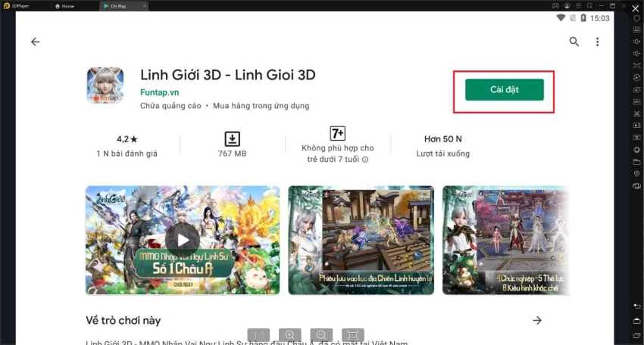Trigger the shake device icon
The height and width of the screenshot is (345, 644).
[x=636, y=150]
